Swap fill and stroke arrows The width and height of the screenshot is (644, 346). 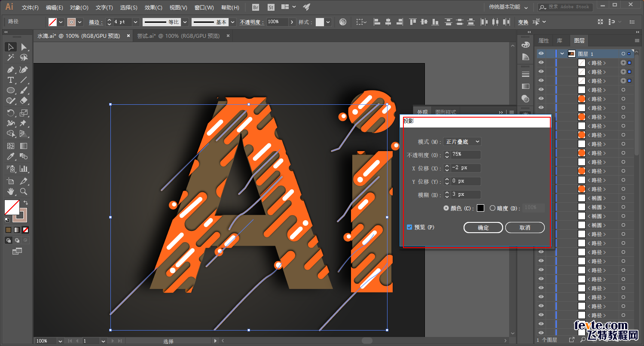(26, 202)
